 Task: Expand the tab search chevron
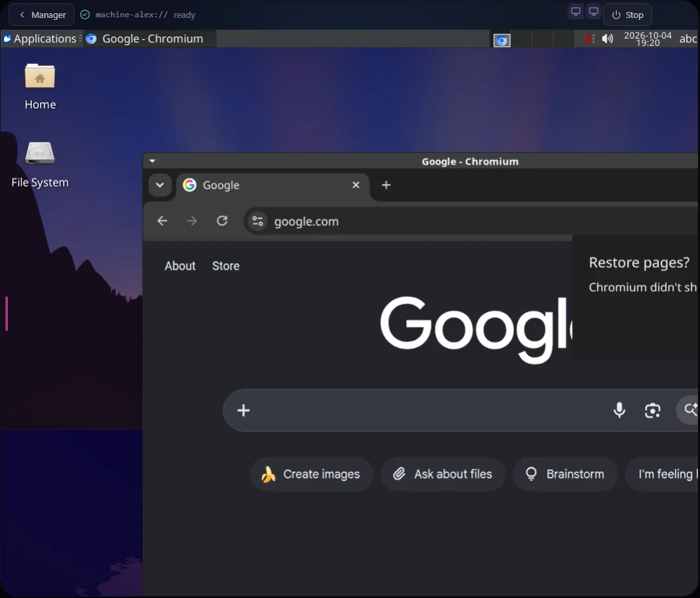160,185
